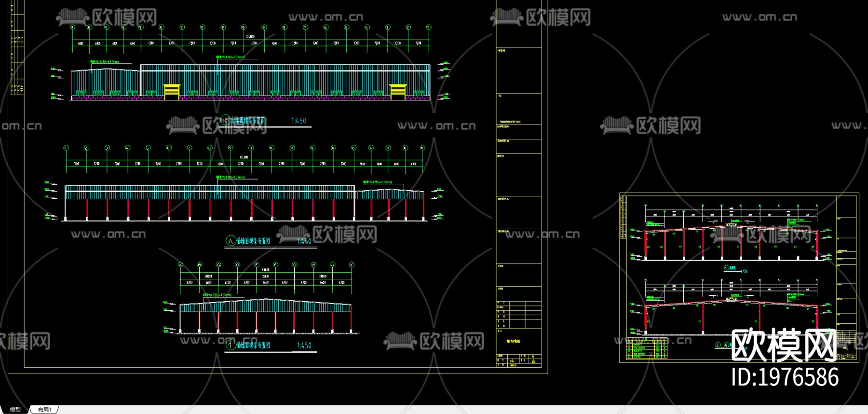Open the 布局1 layout tab
The width and height of the screenshot is (868, 414).
[x=44, y=410]
